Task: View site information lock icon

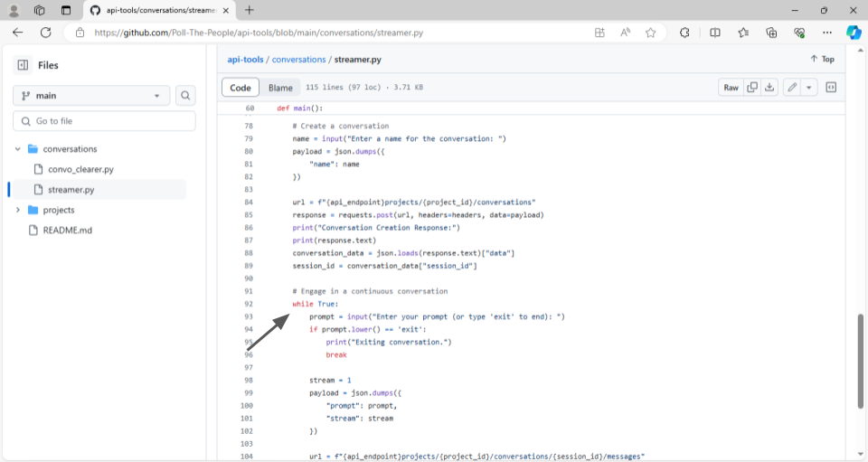Action: [80, 33]
